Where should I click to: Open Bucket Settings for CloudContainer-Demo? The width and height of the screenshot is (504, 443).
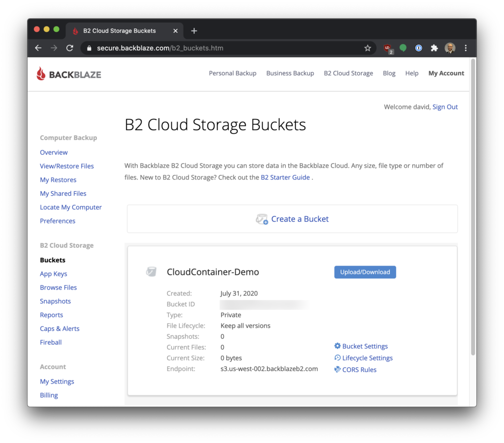click(x=365, y=346)
